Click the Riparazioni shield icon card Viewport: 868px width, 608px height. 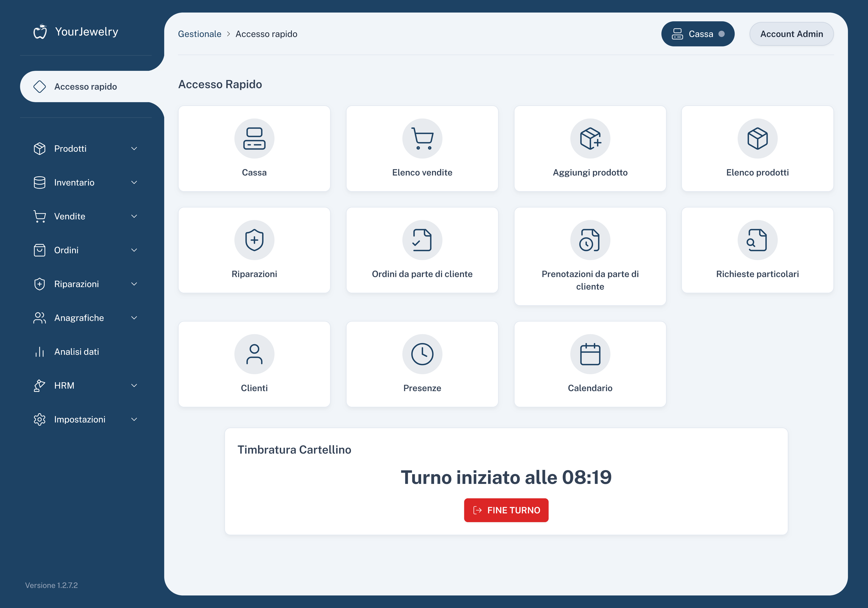tap(254, 240)
